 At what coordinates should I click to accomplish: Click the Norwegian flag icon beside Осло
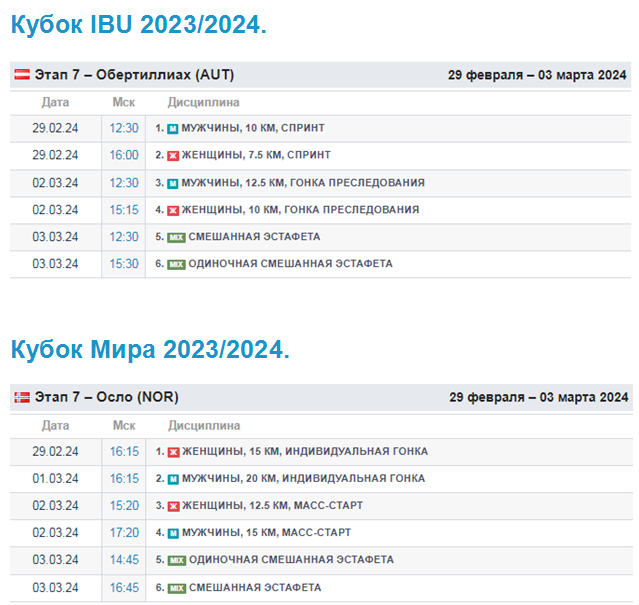[22, 397]
